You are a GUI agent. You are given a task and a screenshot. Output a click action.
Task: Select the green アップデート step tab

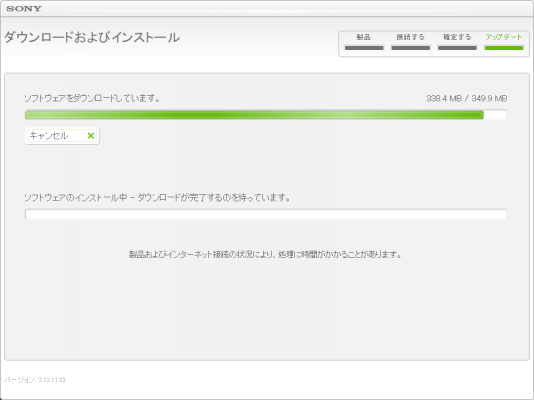pos(504,42)
